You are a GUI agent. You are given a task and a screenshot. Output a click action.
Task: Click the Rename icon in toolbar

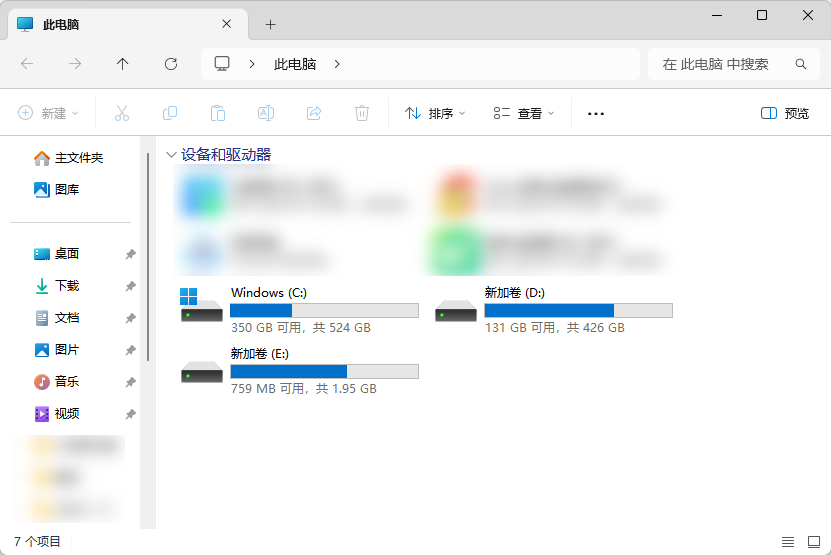pyautogui.click(x=266, y=113)
